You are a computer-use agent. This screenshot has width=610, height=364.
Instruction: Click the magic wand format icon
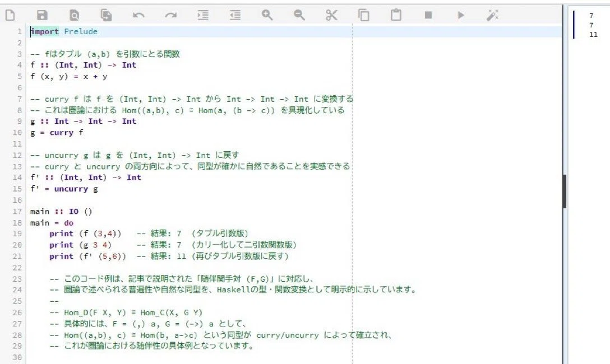492,15
